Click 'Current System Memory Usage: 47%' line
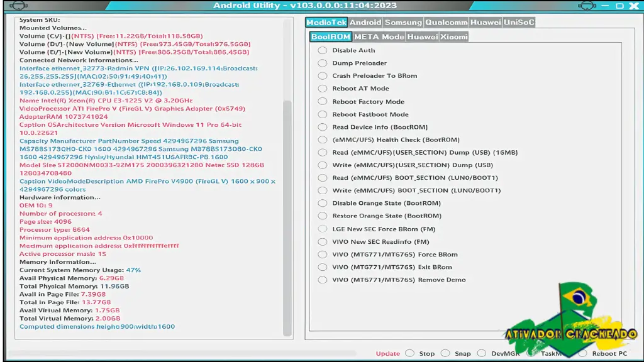Viewport: 644px width, 362px height. (x=80, y=270)
